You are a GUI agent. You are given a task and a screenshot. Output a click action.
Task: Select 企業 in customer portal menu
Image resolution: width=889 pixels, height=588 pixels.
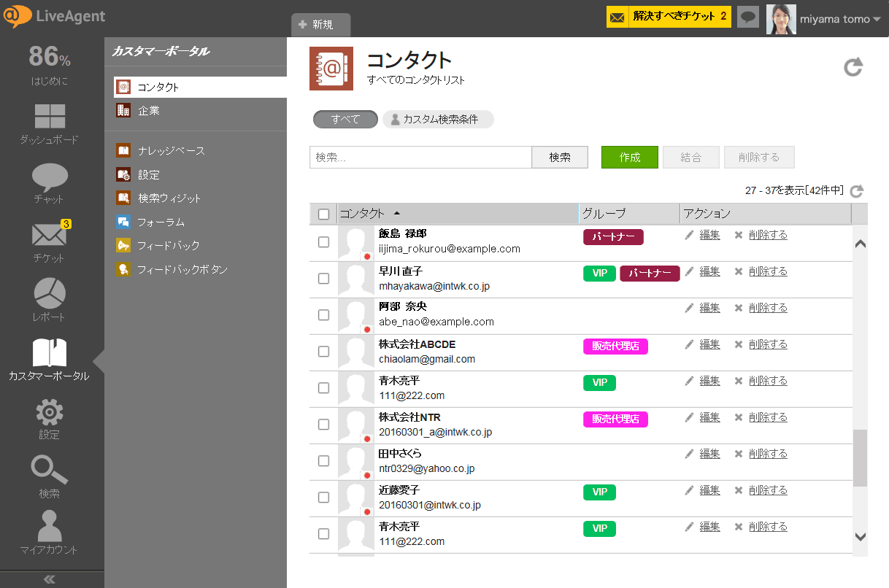[x=149, y=111]
